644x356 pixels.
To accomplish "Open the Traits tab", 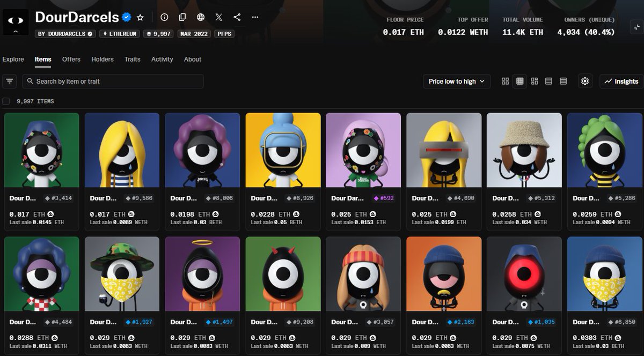I will tap(133, 59).
